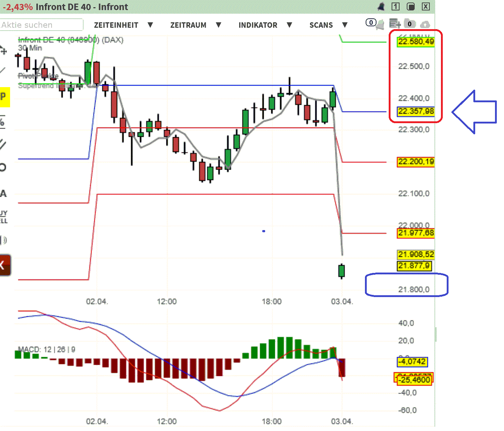Select the crosshair cursor tool

[x=4, y=50]
